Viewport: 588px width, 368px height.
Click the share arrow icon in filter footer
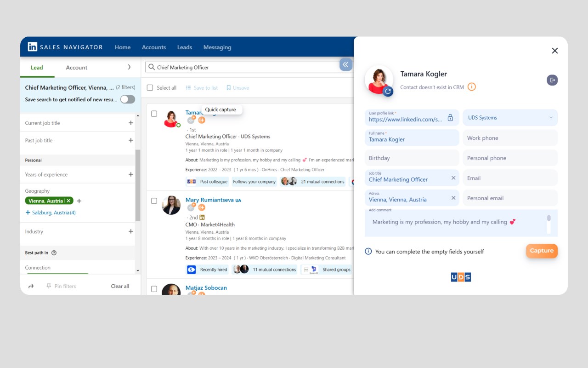(x=31, y=286)
